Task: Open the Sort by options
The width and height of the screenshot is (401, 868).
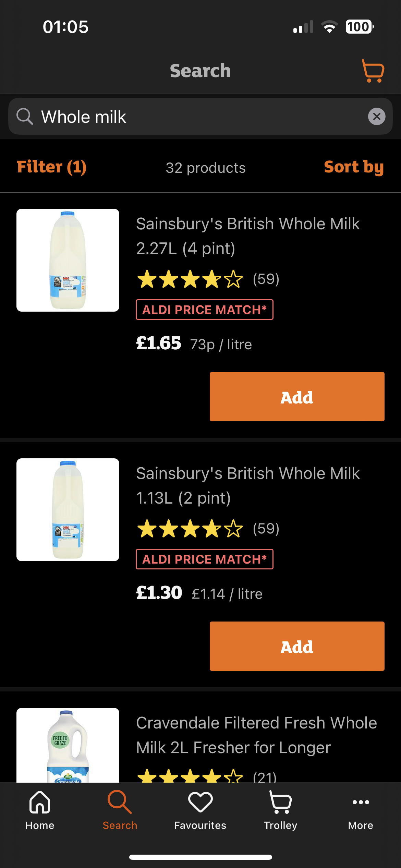Action: (354, 167)
